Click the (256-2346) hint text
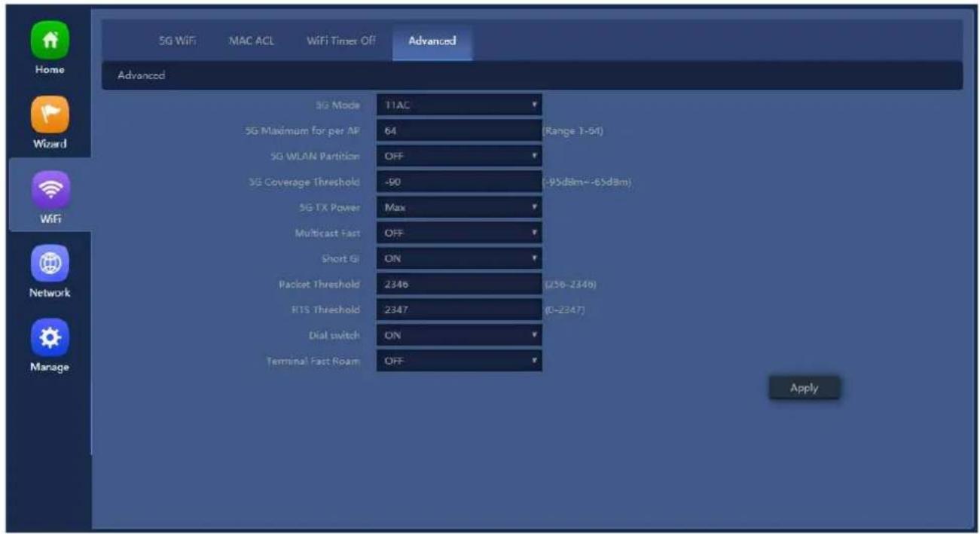Image resolution: width=980 pixels, height=534 pixels. (570, 285)
